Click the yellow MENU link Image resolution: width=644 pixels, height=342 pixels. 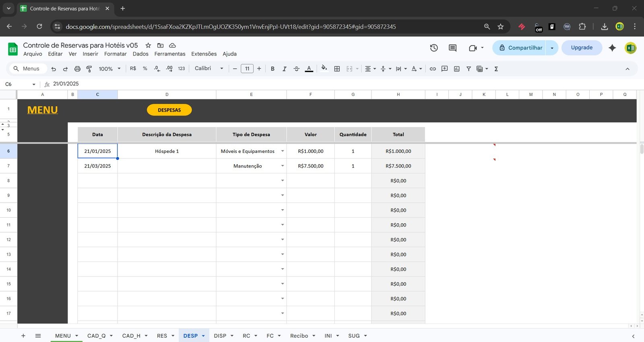[x=42, y=110]
